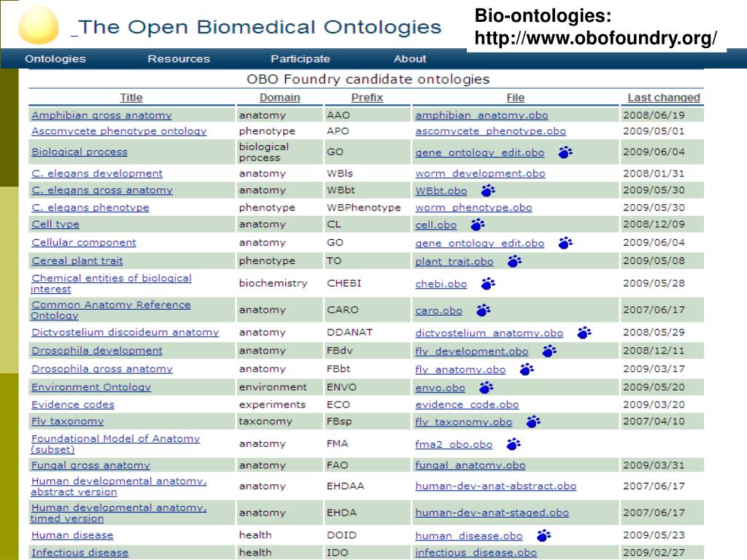This screenshot has height=560, width=747.
Task: Open Common Anatomy Reference Ontology link
Action: [111, 310]
